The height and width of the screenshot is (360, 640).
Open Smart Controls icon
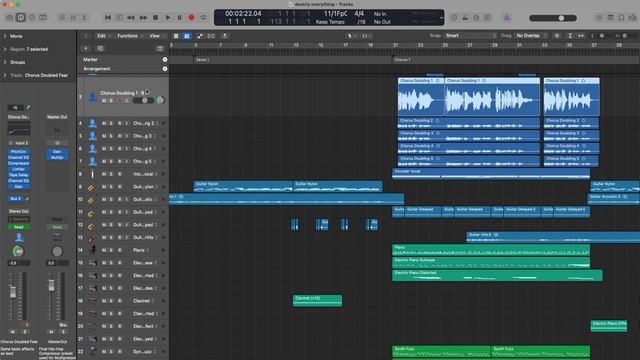(x=62, y=18)
